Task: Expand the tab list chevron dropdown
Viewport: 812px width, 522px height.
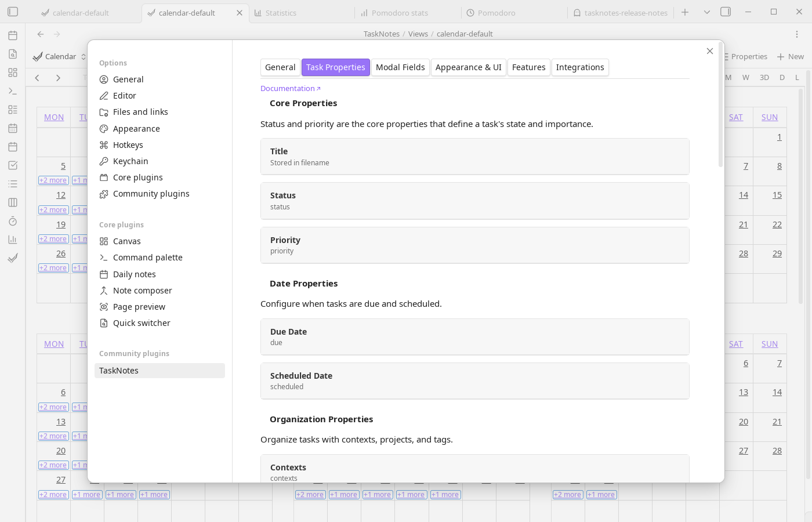Action: [x=707, y=12]
